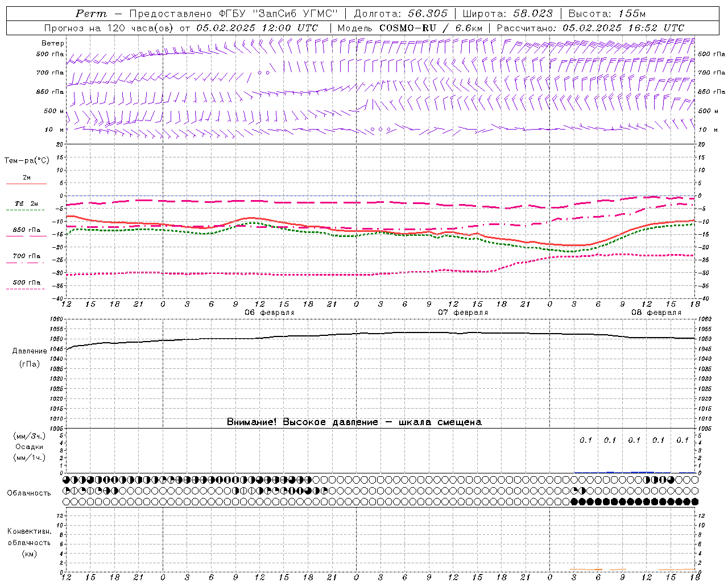Click the Облачность cloudiness row label
This screenshot has width=728, height=582.
[29, 493]
